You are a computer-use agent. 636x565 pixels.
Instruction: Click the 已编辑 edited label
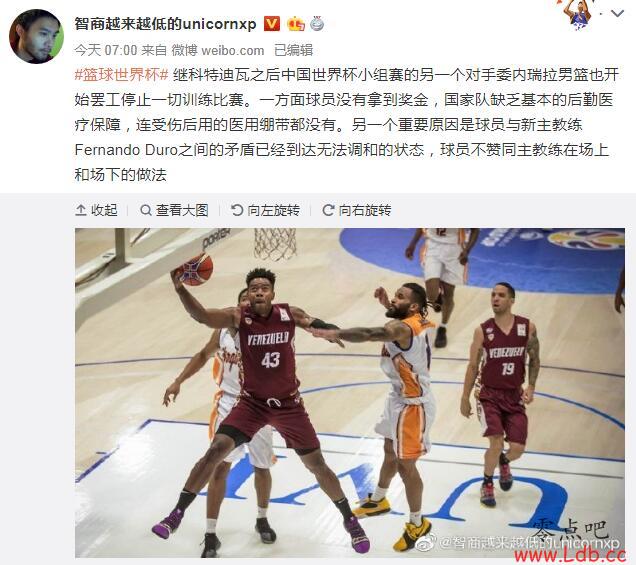(294, 50)
